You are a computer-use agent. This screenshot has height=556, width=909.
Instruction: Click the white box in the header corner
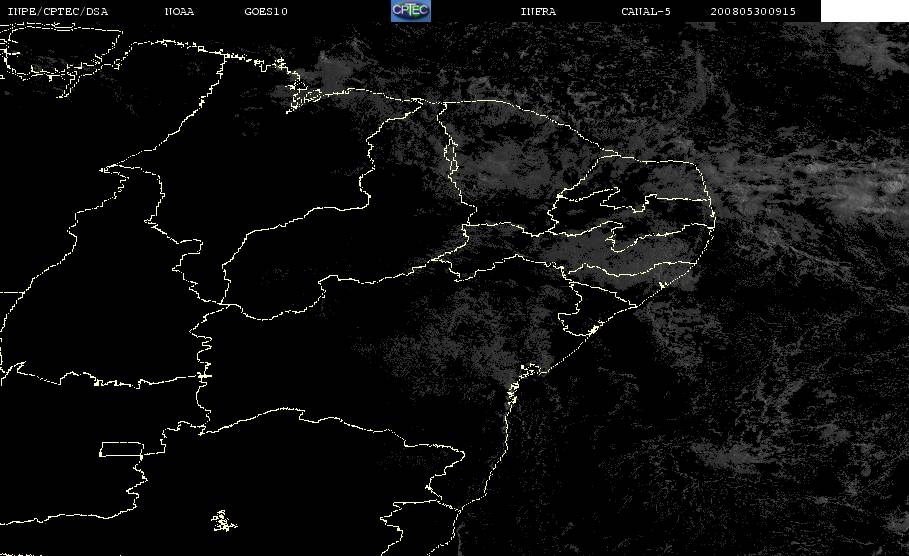(x=865, y=11)
